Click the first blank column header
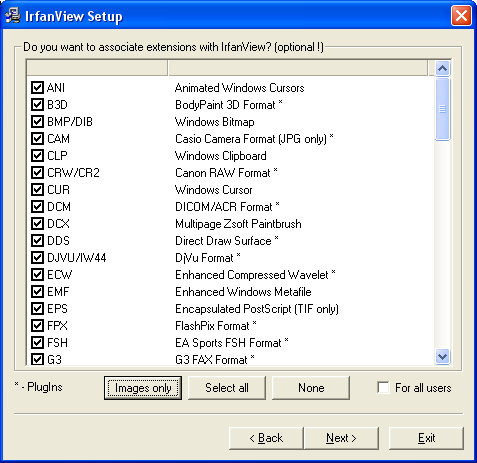Viewport: 477px width, 463px height. (x=97, y=68)
